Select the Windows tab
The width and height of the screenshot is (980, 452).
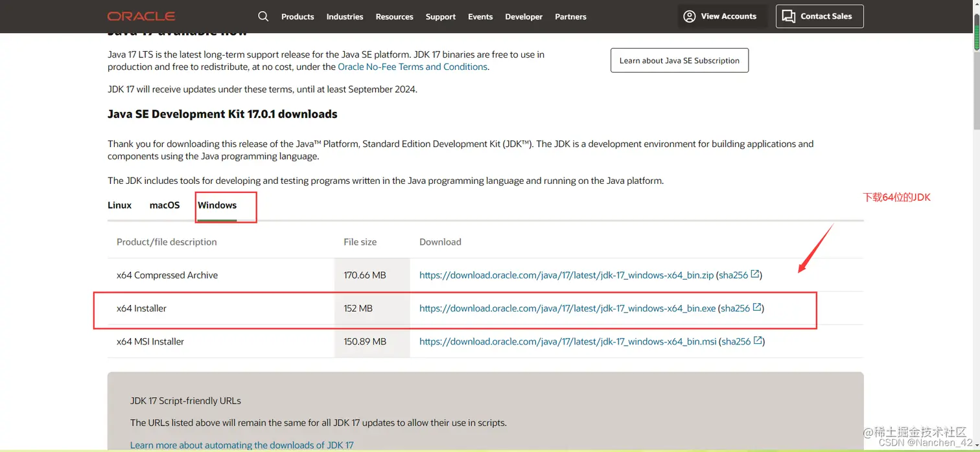pyautogui.click(x=217, y=205)
